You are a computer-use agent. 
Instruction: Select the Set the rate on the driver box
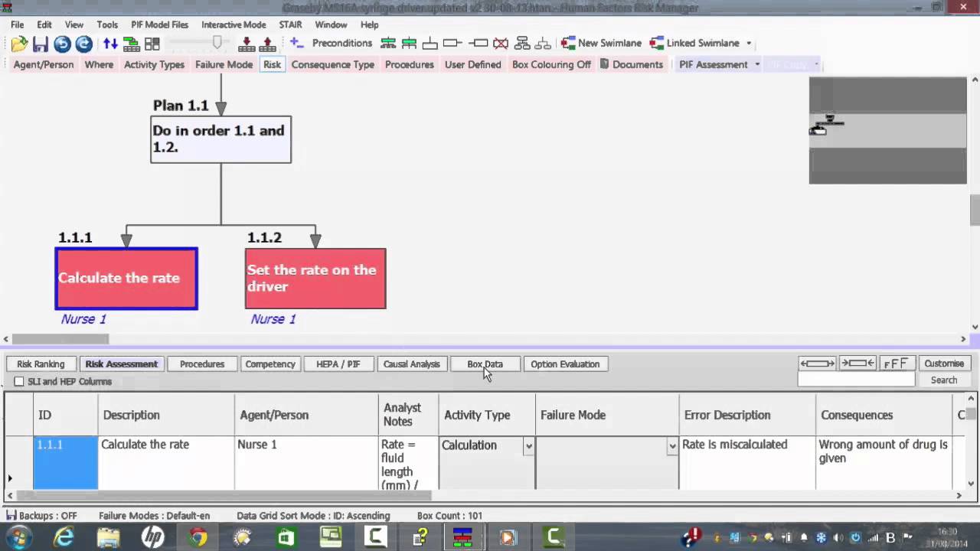pyautogui.click(x=315, y=279)
